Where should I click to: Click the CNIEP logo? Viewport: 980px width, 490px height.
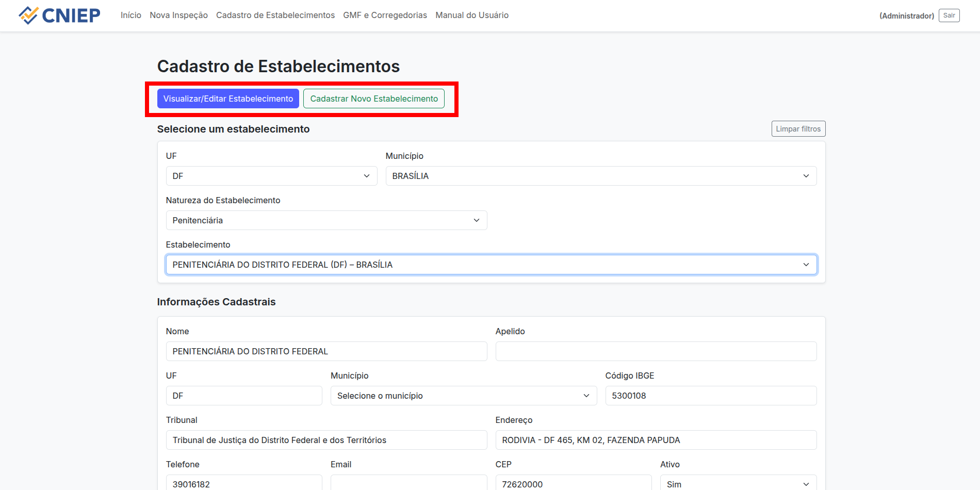(59, 15)
